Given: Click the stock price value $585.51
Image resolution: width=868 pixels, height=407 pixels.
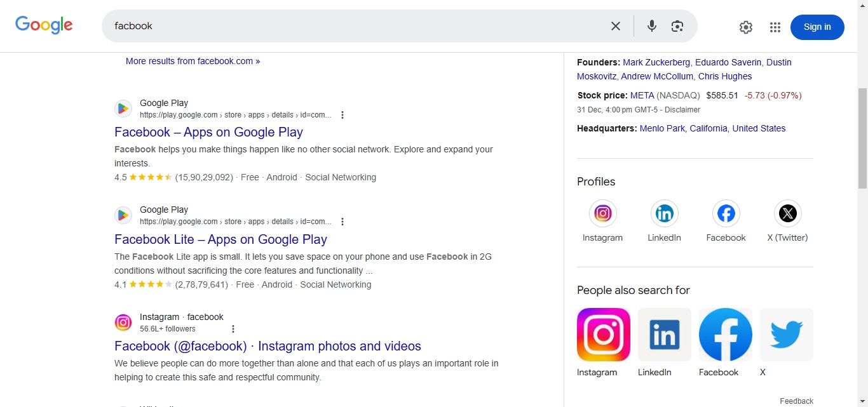Looking at the screenshot, I should point(722,95).
